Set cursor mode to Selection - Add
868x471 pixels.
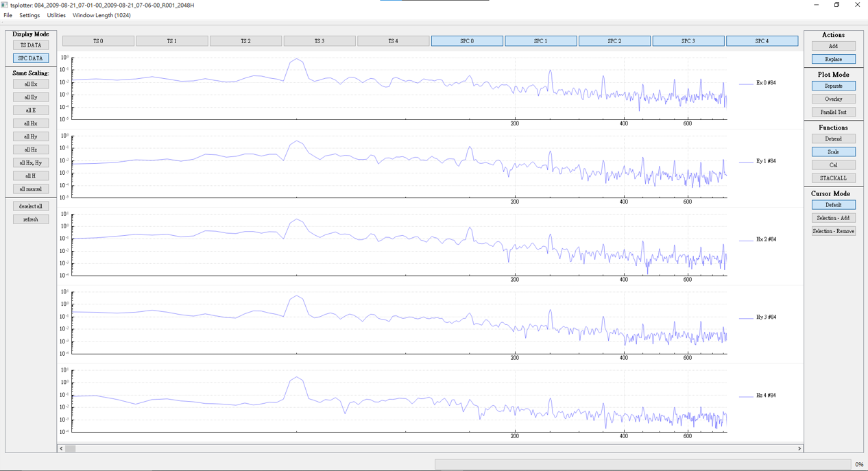click(833, 218)
